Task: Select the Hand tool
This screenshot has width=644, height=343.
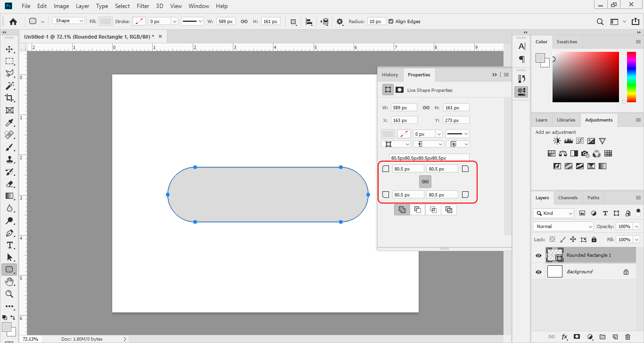Action: [9, 282]
